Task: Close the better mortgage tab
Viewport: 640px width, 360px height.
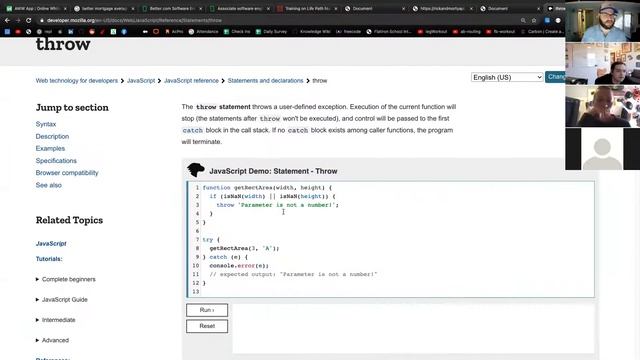Action: click(x=133, y=9)
